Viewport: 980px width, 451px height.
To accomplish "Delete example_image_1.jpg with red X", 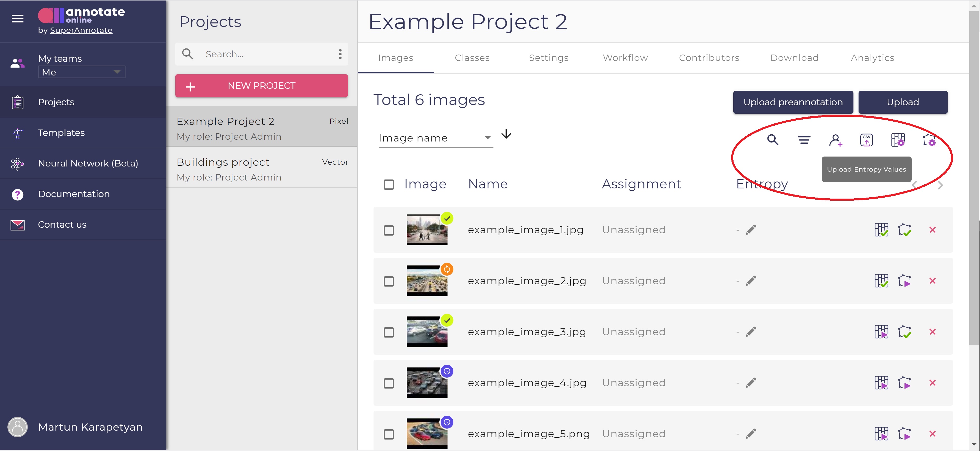I will click(x=932, y=230).
